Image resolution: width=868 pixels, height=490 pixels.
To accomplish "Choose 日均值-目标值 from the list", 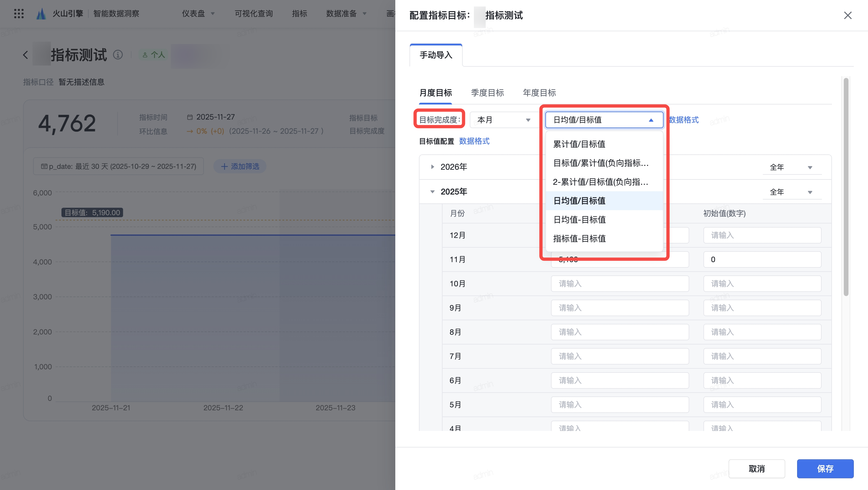I will [579, 220].
